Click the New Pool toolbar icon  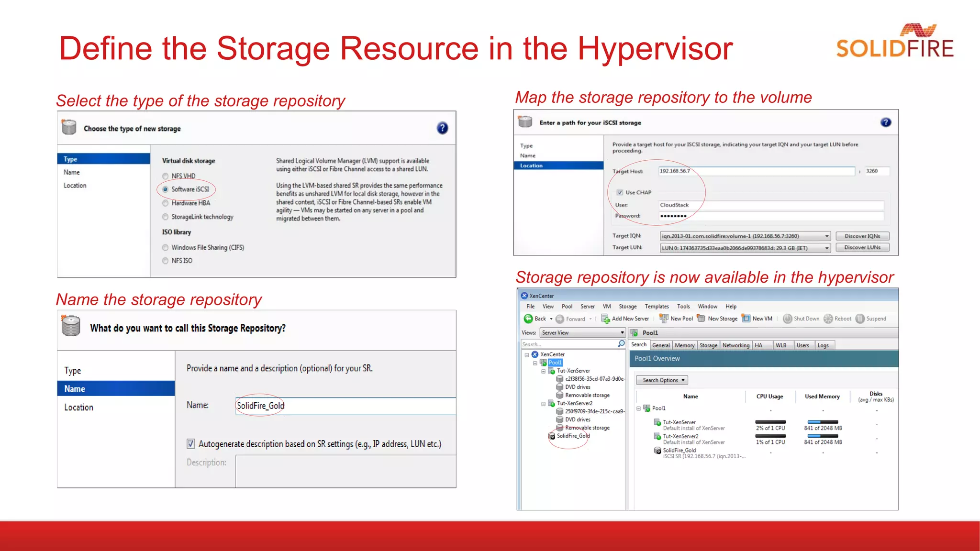pos(664,319)
